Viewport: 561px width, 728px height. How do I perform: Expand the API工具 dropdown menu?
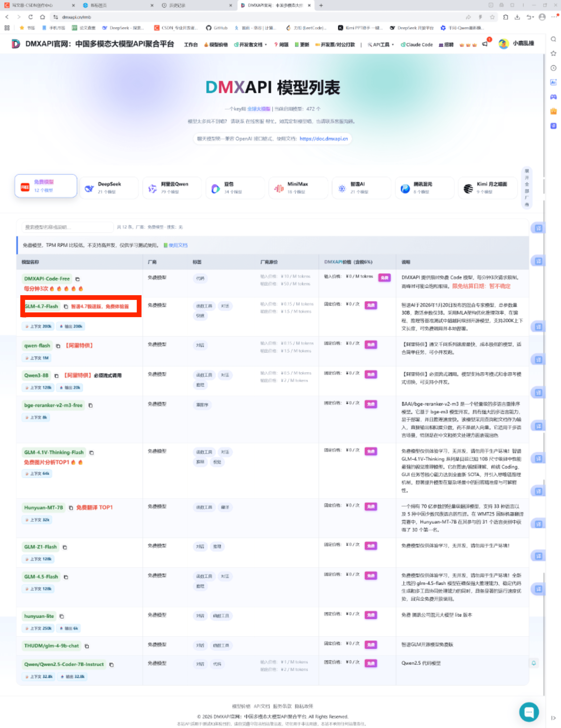[x=381, y=45]
